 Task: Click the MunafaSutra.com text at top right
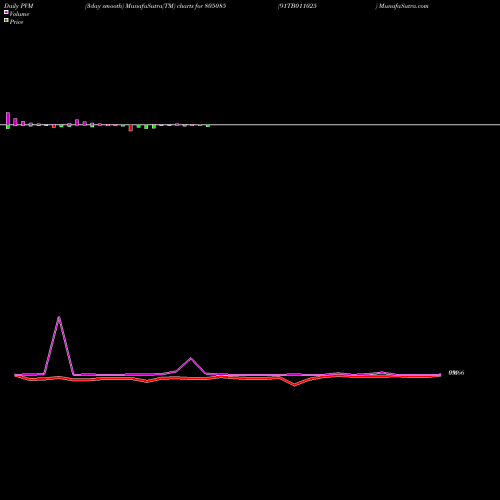click(x=403, y=6)
